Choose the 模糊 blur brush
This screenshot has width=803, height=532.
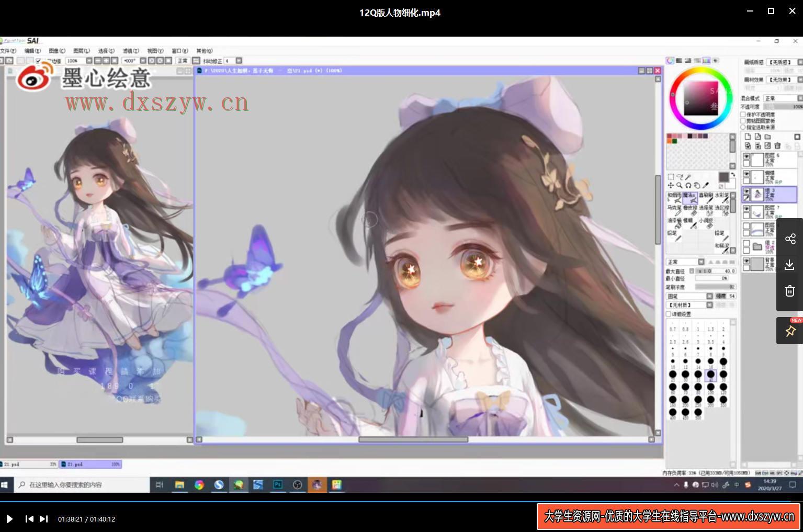tap(690, 223)
